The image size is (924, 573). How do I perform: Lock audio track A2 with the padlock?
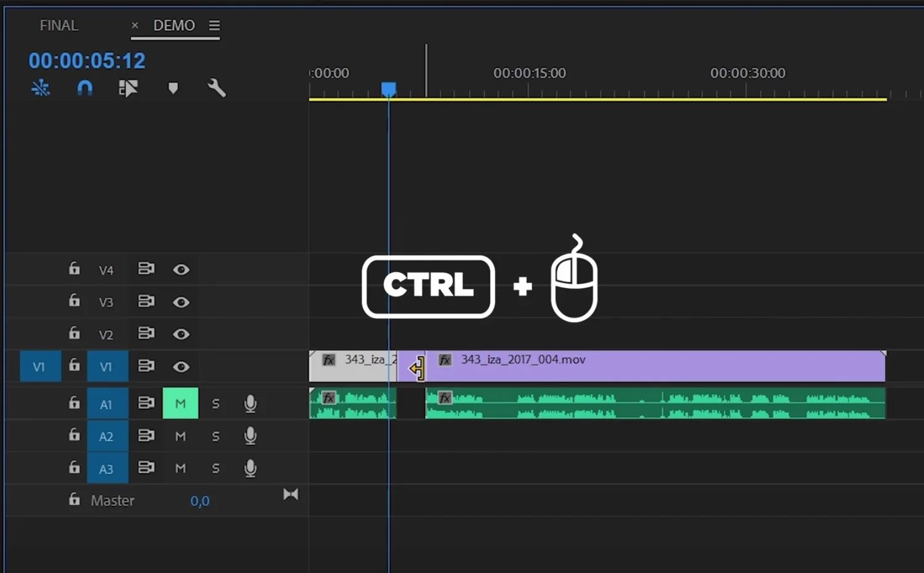pos(74,436)
